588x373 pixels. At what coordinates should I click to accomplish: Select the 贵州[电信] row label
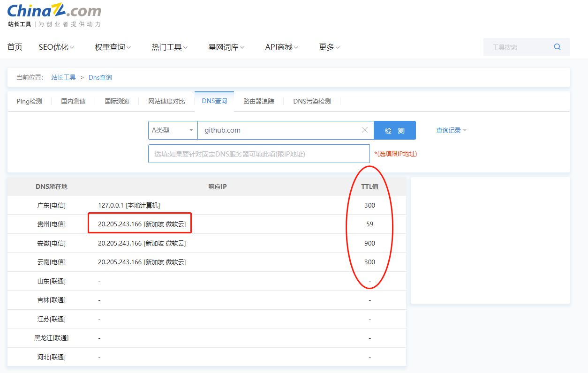tap(52, 224)
